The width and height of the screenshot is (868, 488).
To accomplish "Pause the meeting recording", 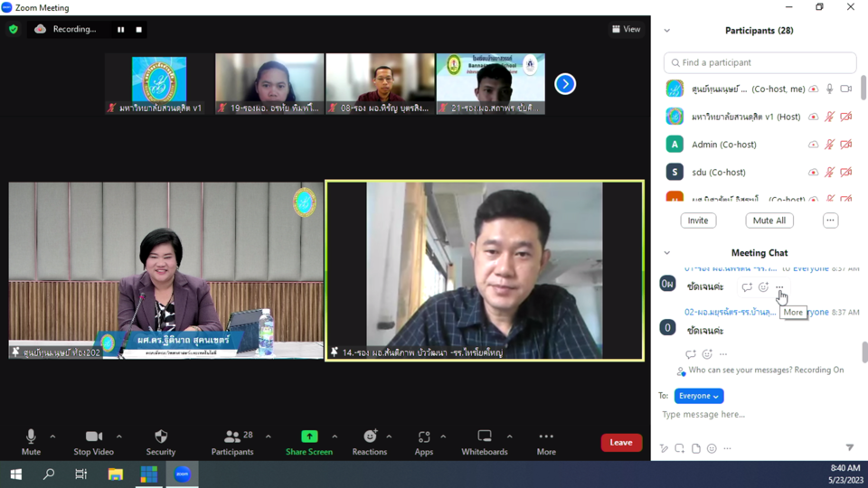I will pos(120,29).
